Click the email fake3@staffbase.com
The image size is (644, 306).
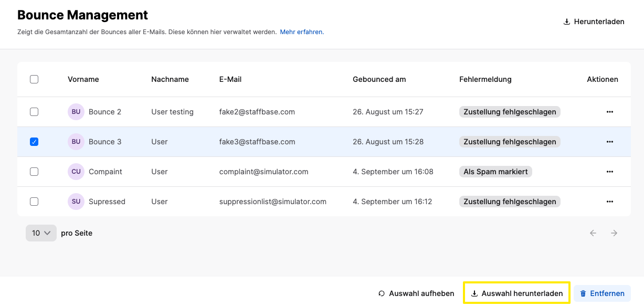coord(257,142)
